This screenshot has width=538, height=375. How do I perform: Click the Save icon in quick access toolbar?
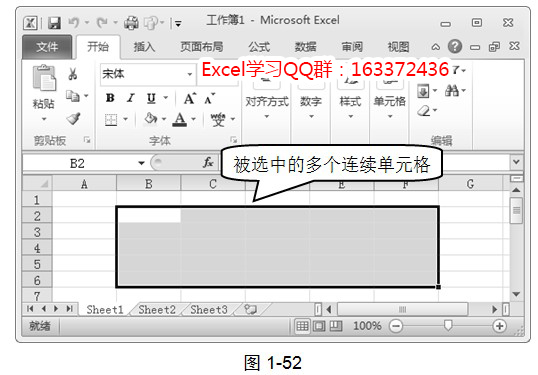(54, 23)
